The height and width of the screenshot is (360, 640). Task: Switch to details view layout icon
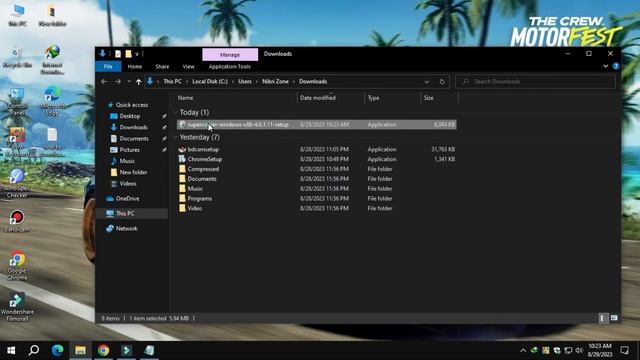point(602,318)
